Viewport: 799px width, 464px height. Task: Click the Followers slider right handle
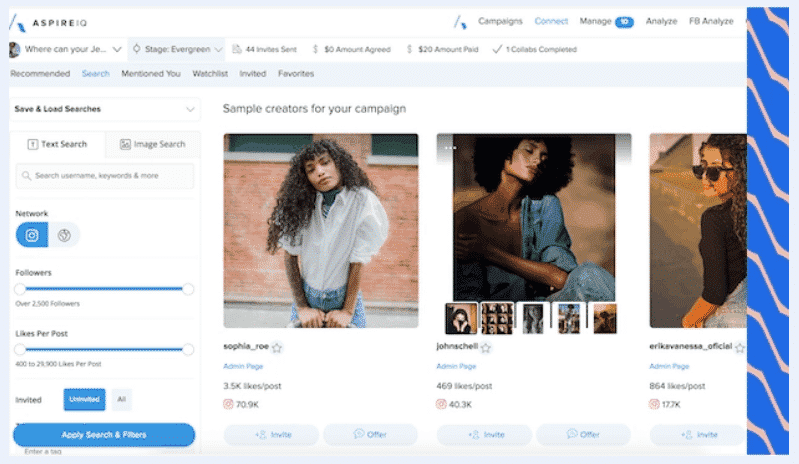[188, 289]
